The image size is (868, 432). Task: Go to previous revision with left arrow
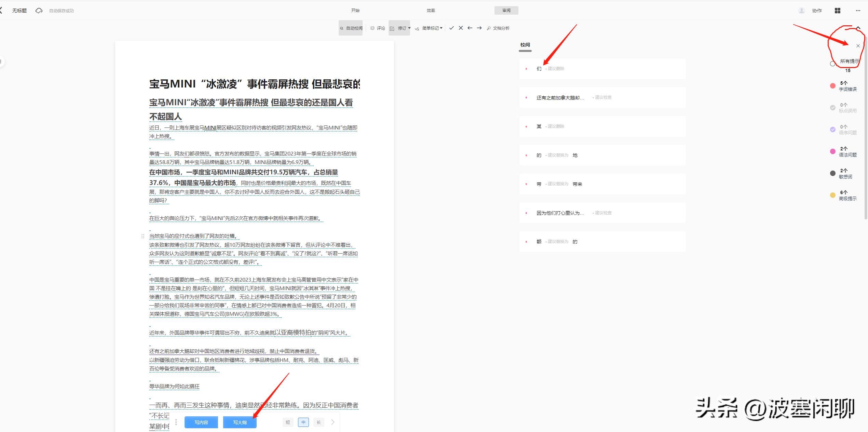click(x=470, y=28)
